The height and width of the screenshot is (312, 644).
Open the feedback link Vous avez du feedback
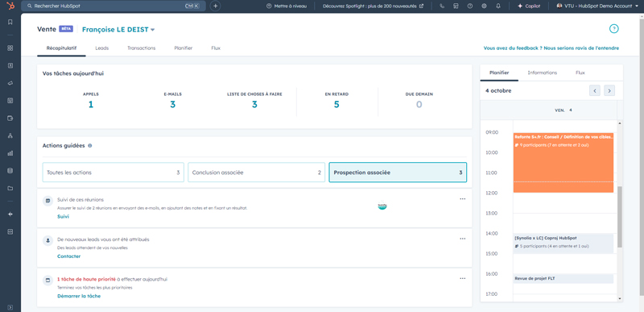click(551, 48)
